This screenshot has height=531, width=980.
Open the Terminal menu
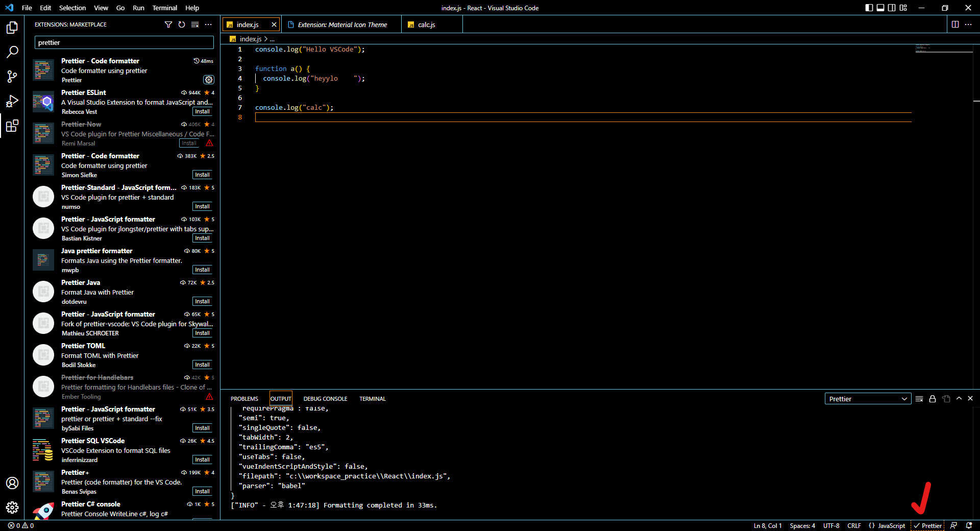164,8
